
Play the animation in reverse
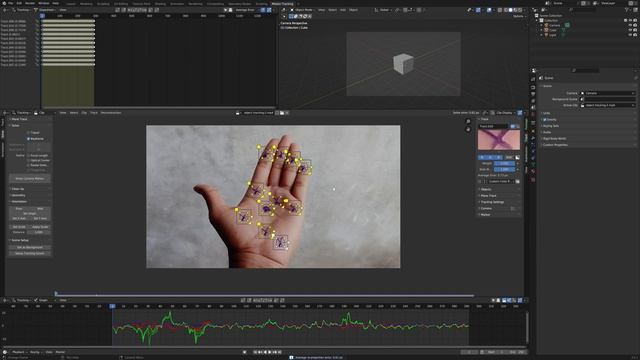[x=265, y=352]
